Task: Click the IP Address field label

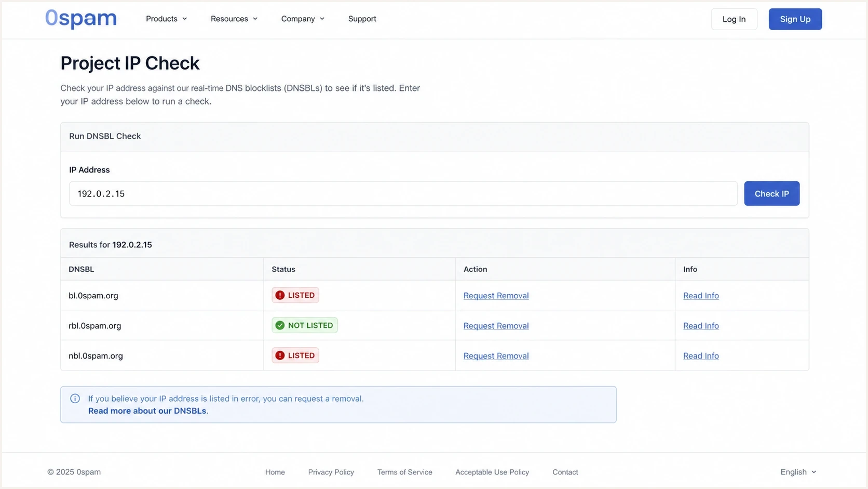Action: click(x=89, y=170)
